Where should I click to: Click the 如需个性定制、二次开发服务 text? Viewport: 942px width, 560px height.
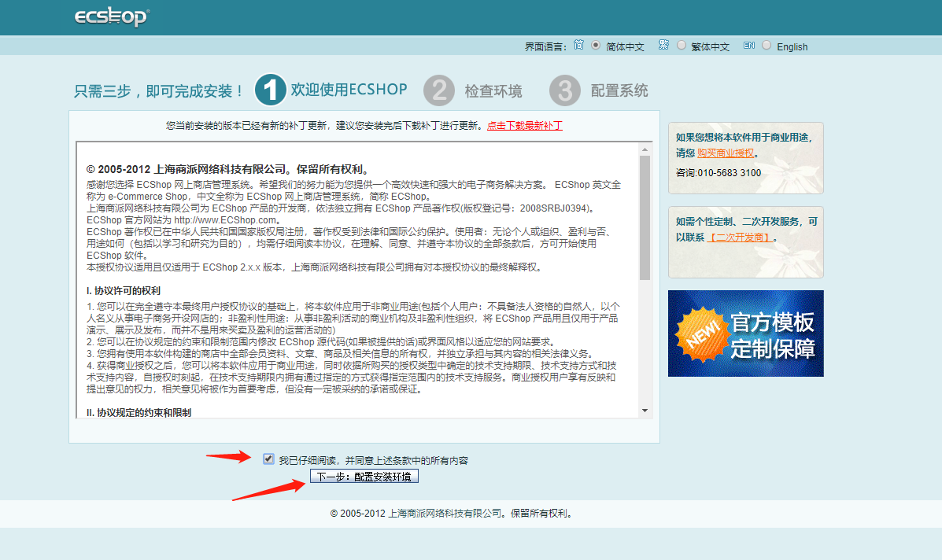click(746, 222)
